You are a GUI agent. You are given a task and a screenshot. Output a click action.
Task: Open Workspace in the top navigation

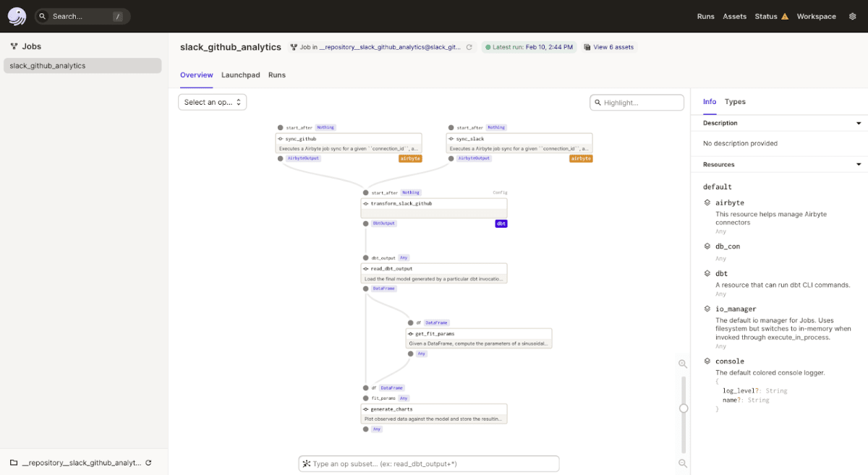click(817, 16)
